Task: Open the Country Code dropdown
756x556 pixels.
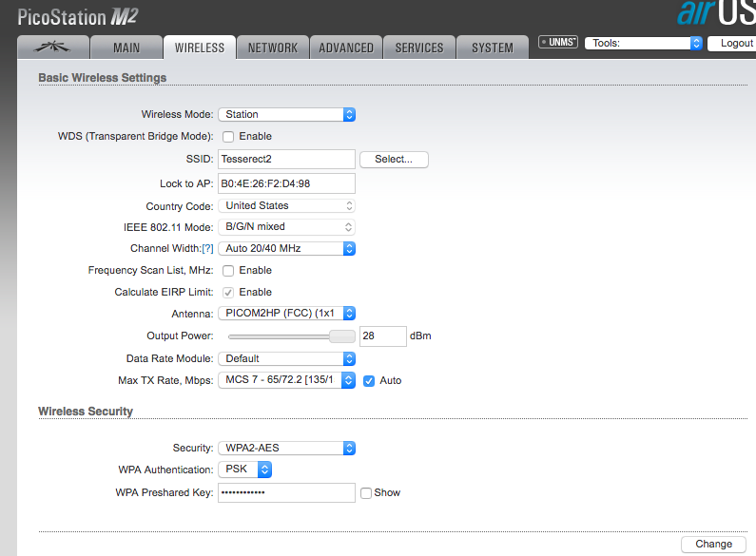Action: coord(287,205)
